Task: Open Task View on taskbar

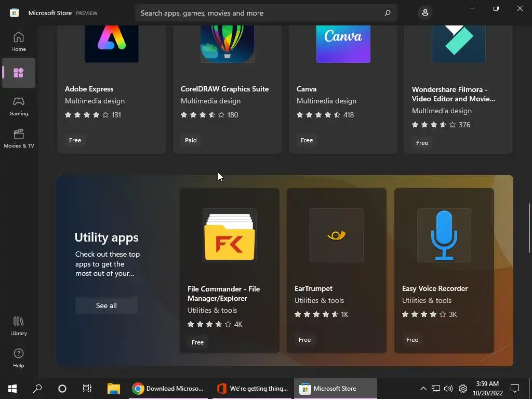Action: (87, 389)
